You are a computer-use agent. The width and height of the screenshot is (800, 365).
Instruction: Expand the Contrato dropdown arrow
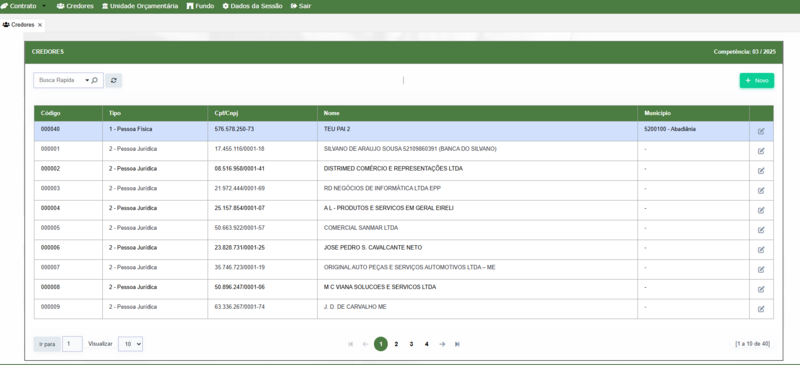click(x=43, y=6)
